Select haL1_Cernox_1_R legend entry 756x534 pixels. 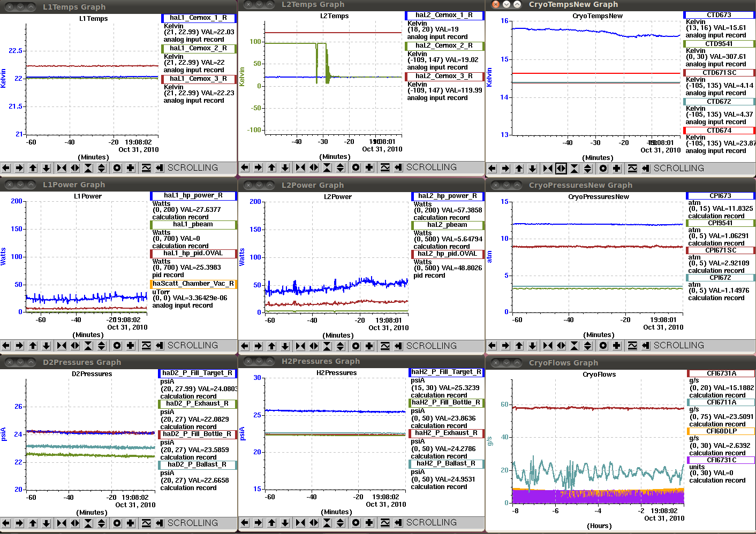tap(199, 18)
